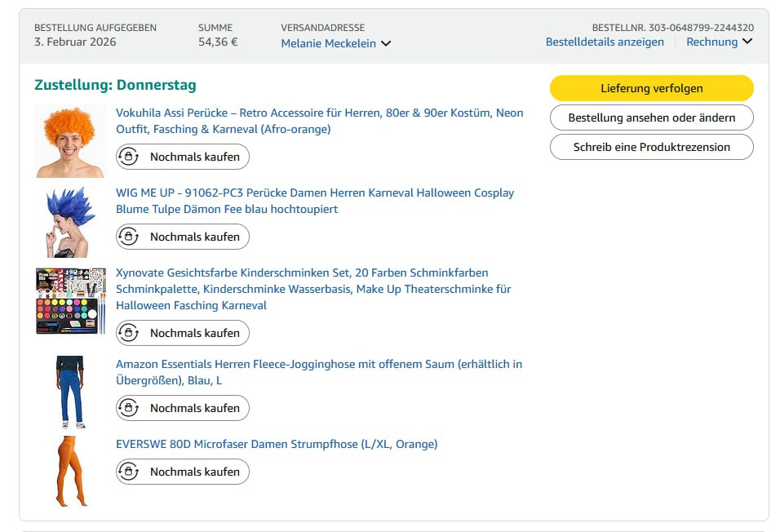The width and height of the screenshot is (780, 532).
Task: Click buy-again icon for Xynovate face paint
Action: (x=129, y=333)
